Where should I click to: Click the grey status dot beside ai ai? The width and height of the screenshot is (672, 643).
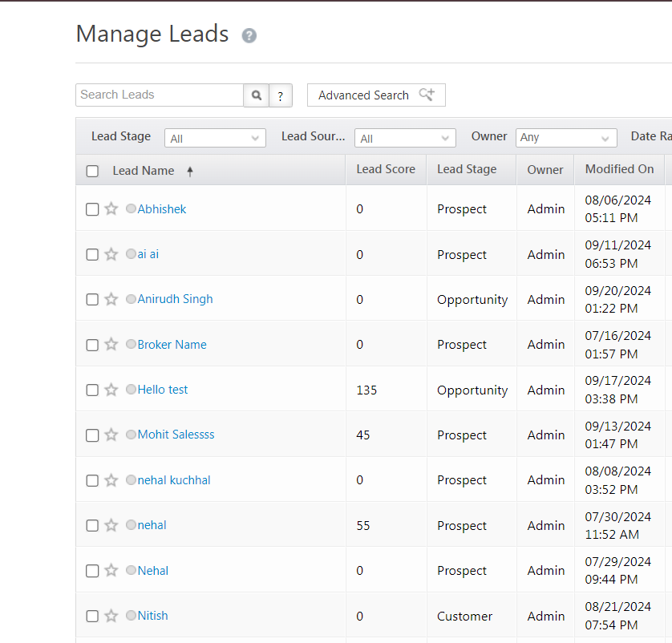click(131, 253)
